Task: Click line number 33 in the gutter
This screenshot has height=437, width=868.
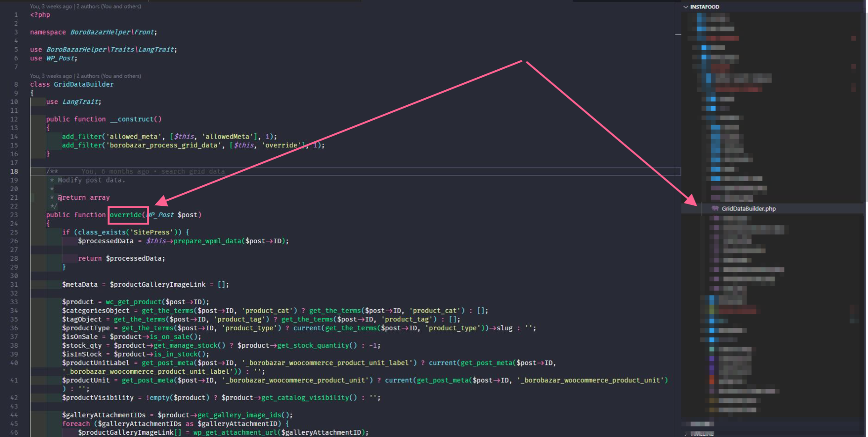Action: point(14,302)
